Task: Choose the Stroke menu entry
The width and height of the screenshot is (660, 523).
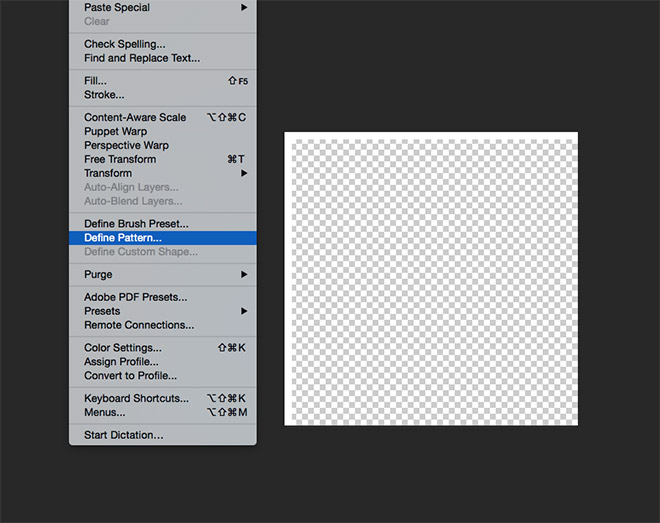Action: 104,95
